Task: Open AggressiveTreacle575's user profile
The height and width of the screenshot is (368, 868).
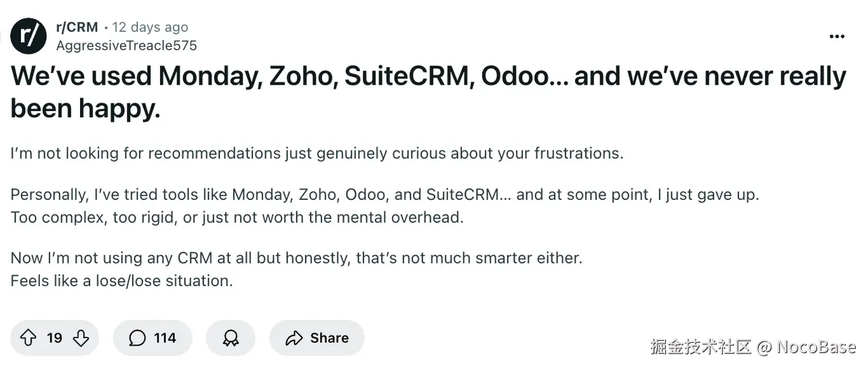Action: tap(126, 45)
